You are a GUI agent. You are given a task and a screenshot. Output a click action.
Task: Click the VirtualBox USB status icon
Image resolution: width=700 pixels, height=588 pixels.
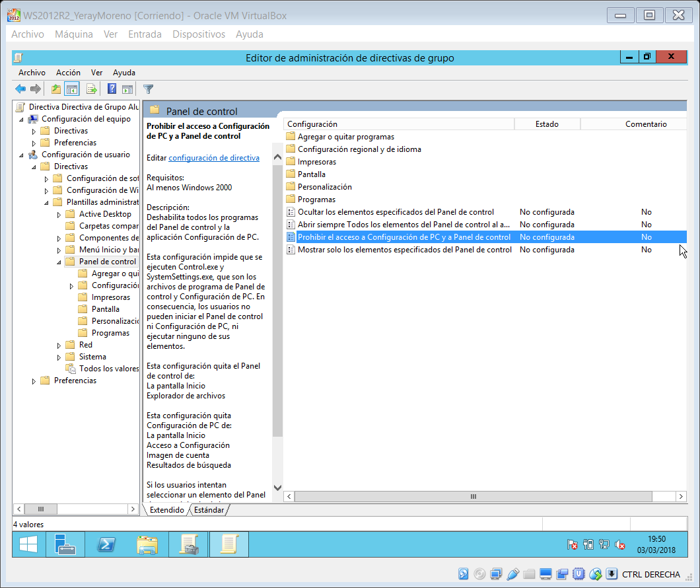[513, 574]
